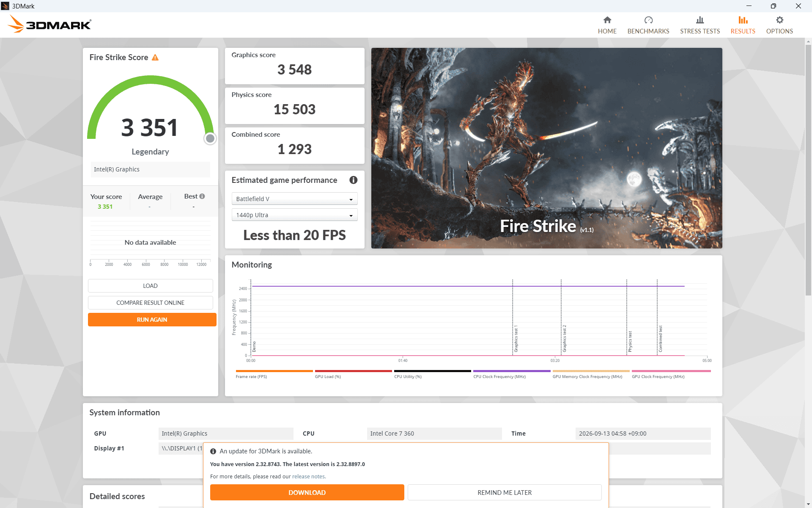
Task: Click the No data available text
Action: tap(150, 242)
